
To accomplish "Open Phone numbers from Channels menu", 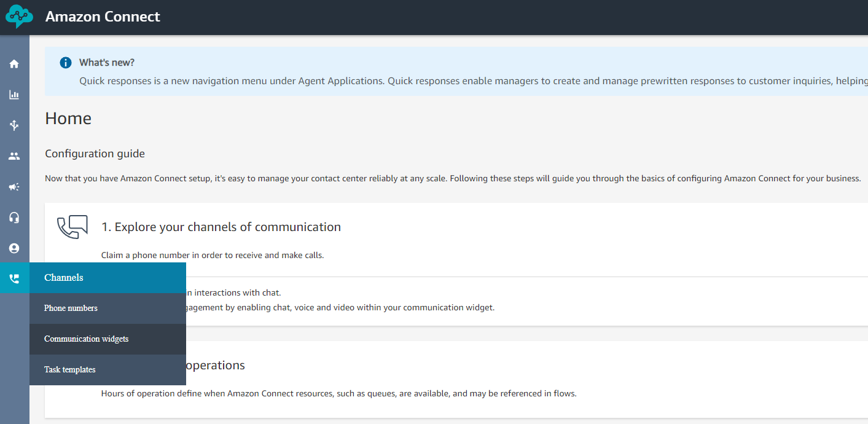I will pos(108,308).
